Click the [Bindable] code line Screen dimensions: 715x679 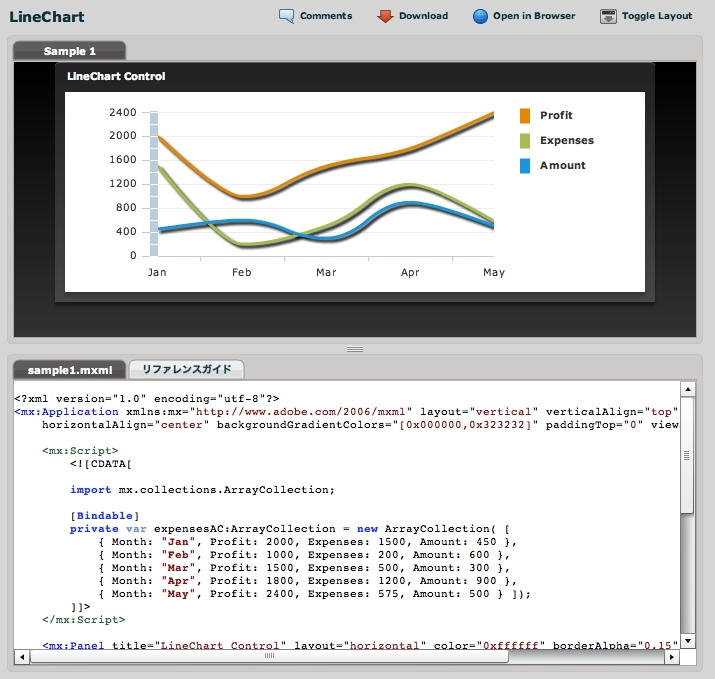click(104, 516)
